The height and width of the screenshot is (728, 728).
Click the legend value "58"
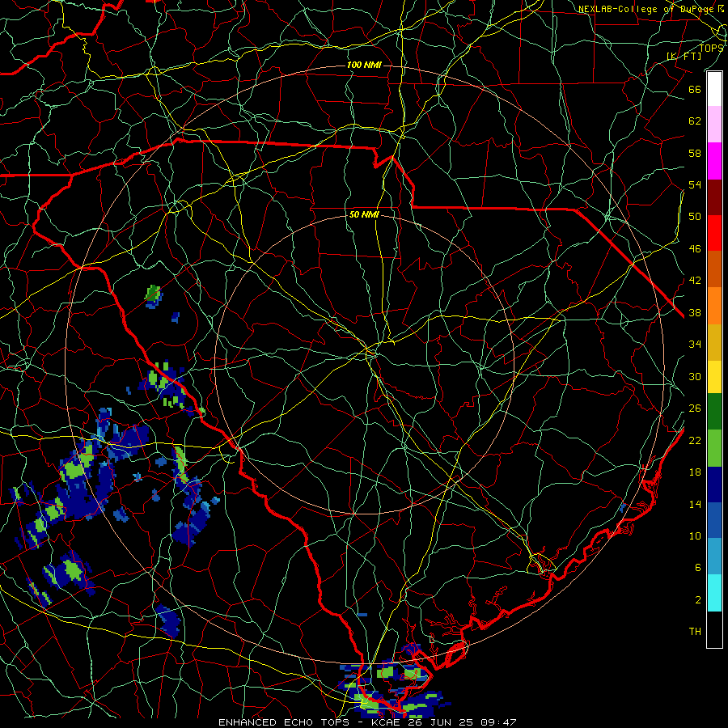[695, 153]
